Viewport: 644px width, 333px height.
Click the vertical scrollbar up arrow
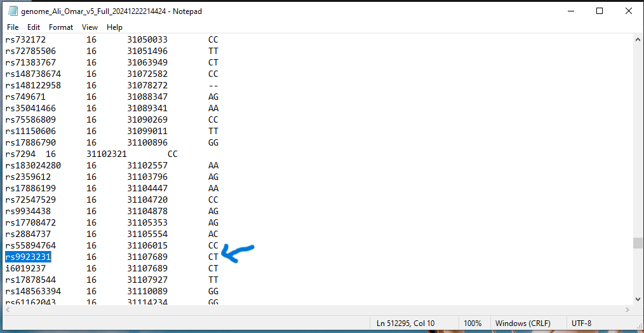click(637, 39)
